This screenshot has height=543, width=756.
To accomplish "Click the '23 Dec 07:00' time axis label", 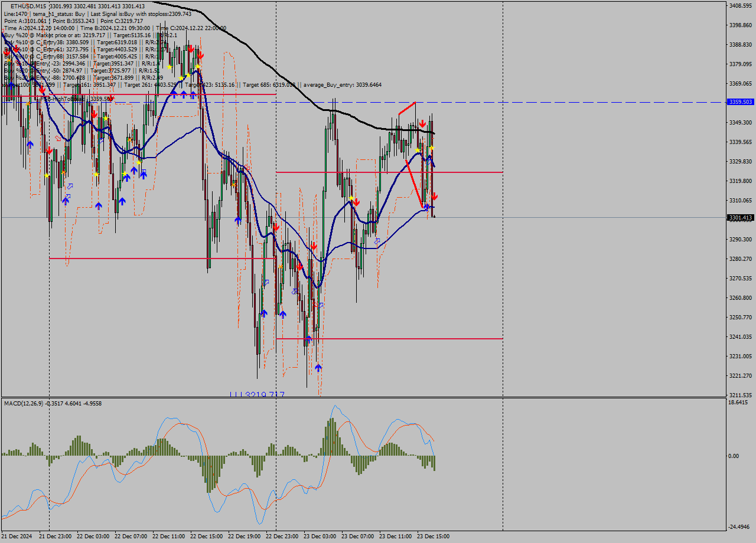I will click(357, 537).
